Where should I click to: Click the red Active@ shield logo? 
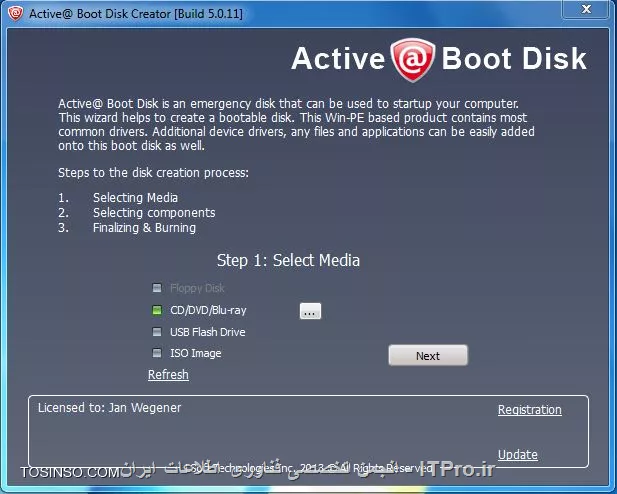coord(412,59)
